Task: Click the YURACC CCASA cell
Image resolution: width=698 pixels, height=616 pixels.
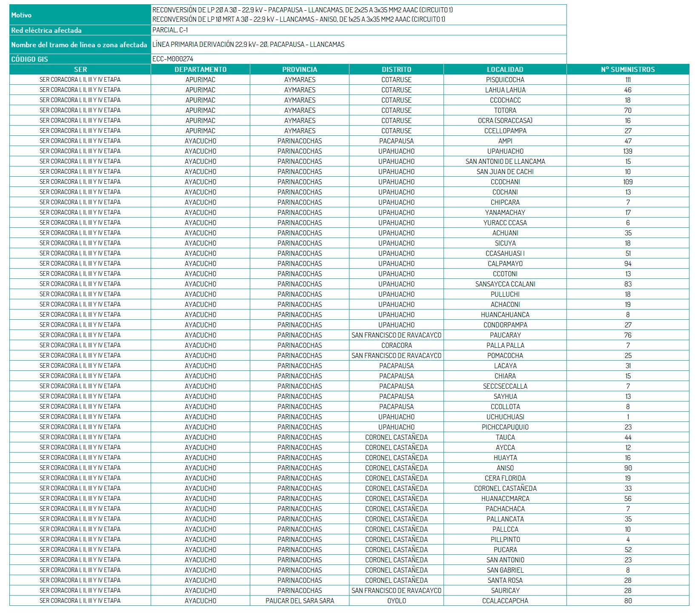Action: click(x=505, y=223)
